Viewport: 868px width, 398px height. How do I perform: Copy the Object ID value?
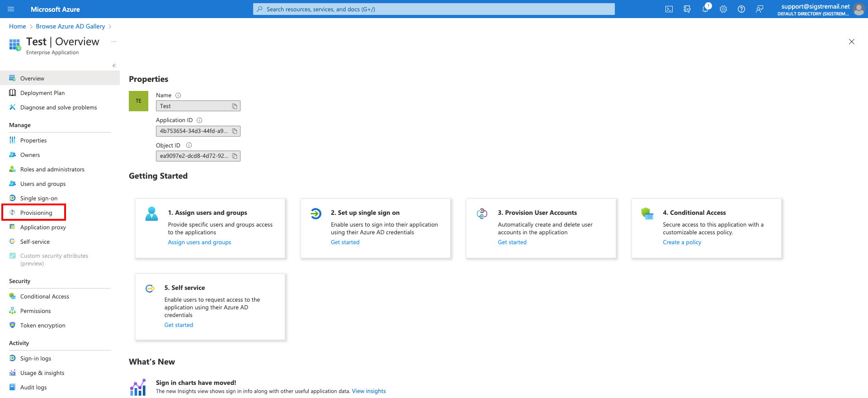(x=235, y=156)
